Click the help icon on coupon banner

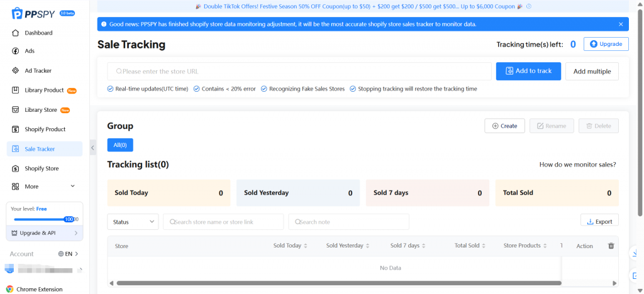[x=529, y=6]
